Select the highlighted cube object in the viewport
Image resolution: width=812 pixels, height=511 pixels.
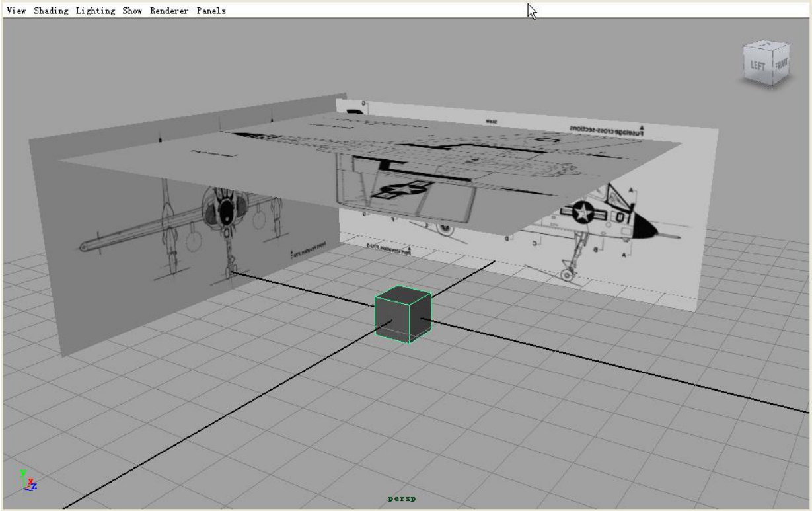point(402,315)
